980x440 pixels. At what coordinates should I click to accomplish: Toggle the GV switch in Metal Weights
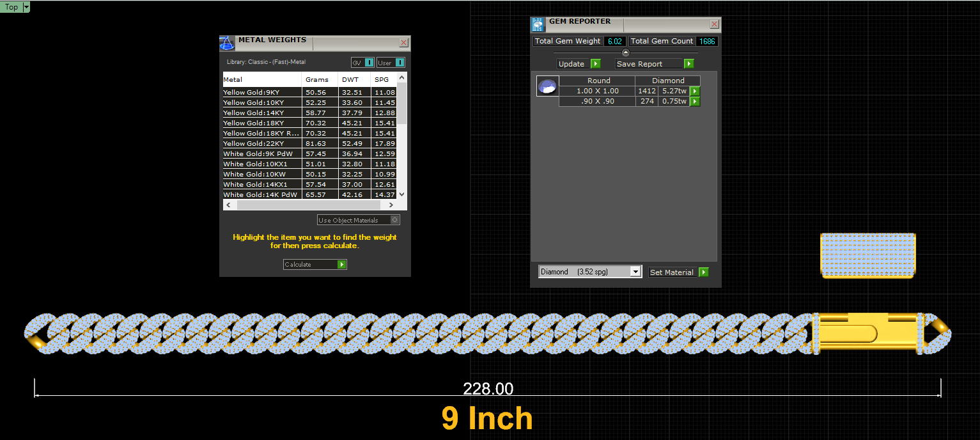tap(369, 63)
